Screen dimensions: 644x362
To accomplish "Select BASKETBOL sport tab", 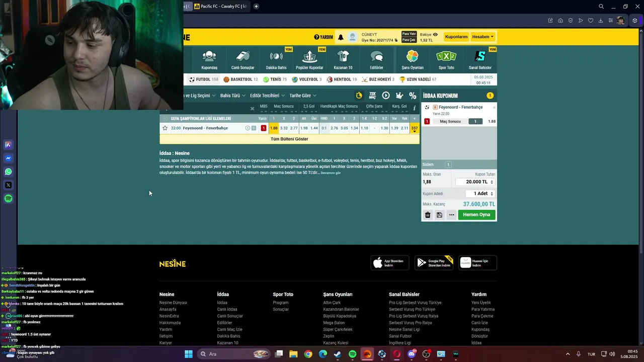I will [x=240, y=79].
